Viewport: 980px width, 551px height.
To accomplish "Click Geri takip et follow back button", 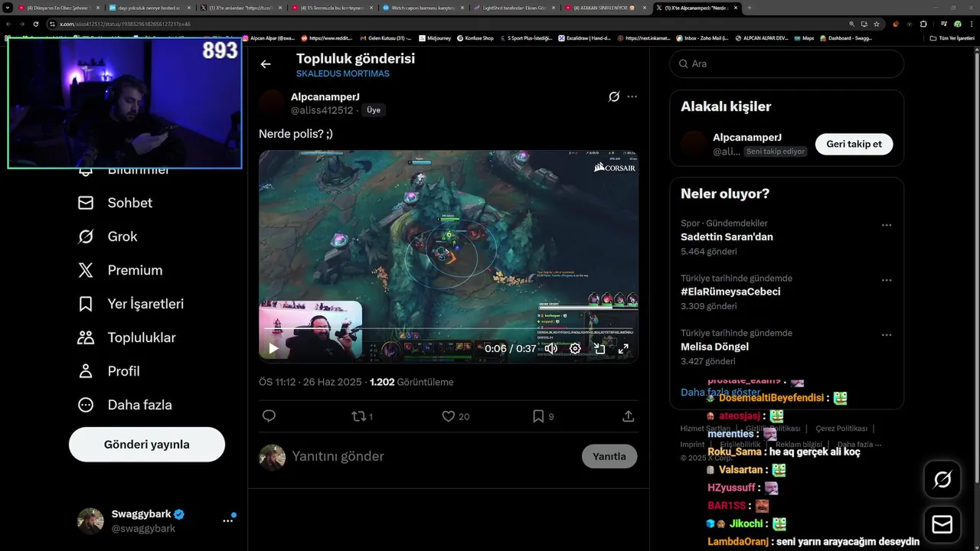I will [x=854, y=144].
